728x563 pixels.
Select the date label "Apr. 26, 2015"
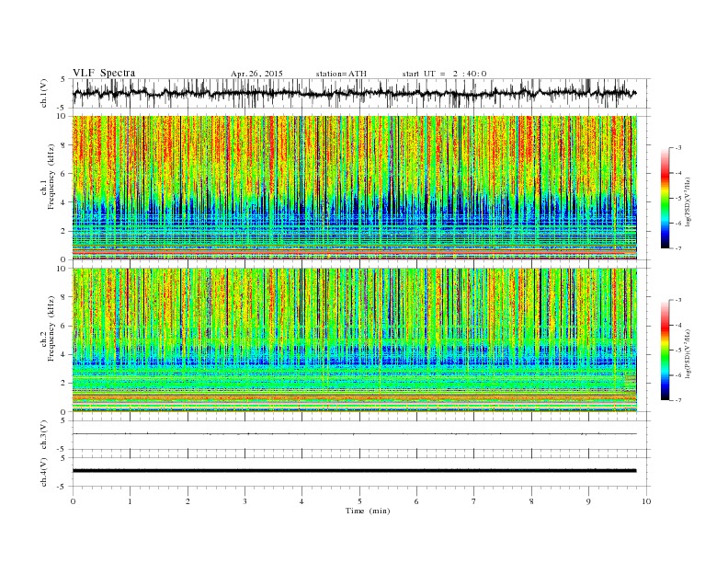point(256,74)
